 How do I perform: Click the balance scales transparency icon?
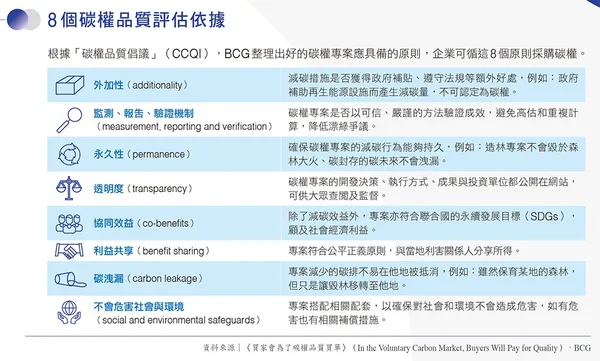69,188
